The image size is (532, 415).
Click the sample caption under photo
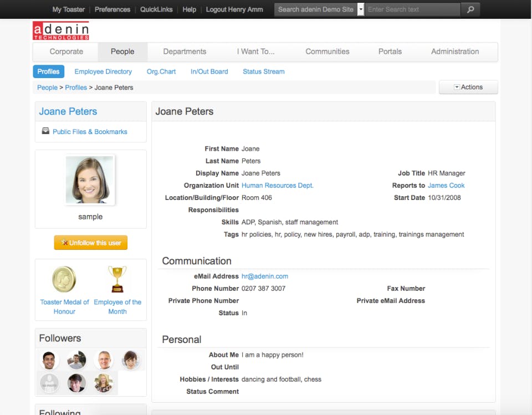pyautogui.click(x=90, y=217)
